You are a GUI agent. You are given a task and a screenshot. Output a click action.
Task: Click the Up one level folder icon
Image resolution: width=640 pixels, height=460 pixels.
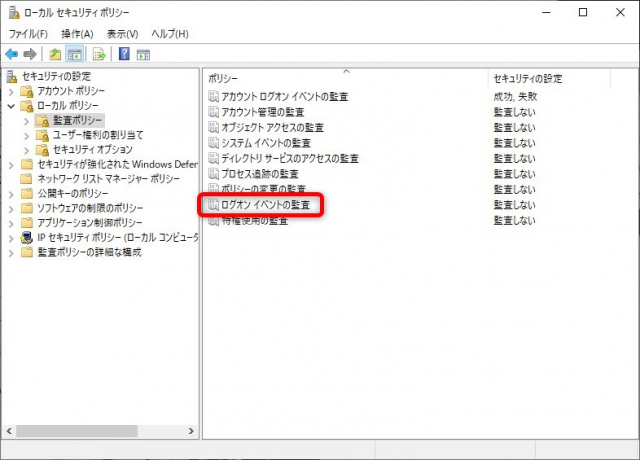[x=55, y=54]
